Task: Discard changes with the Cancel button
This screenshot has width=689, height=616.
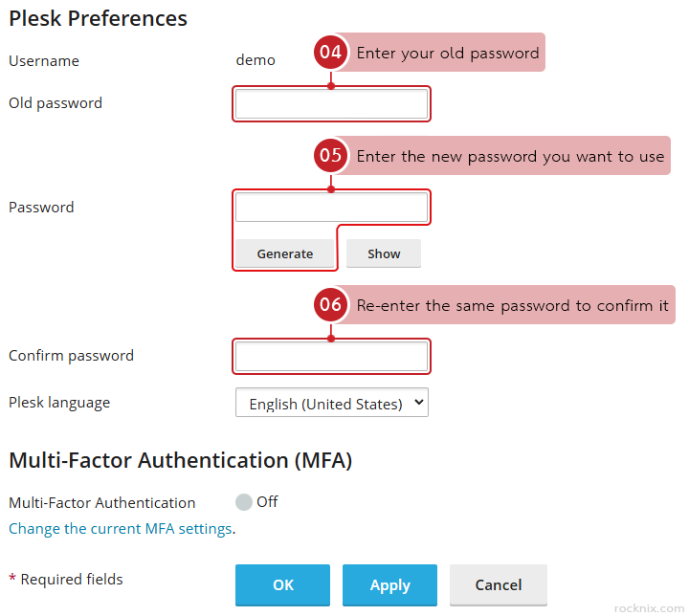Action: (x=499, y=584)
